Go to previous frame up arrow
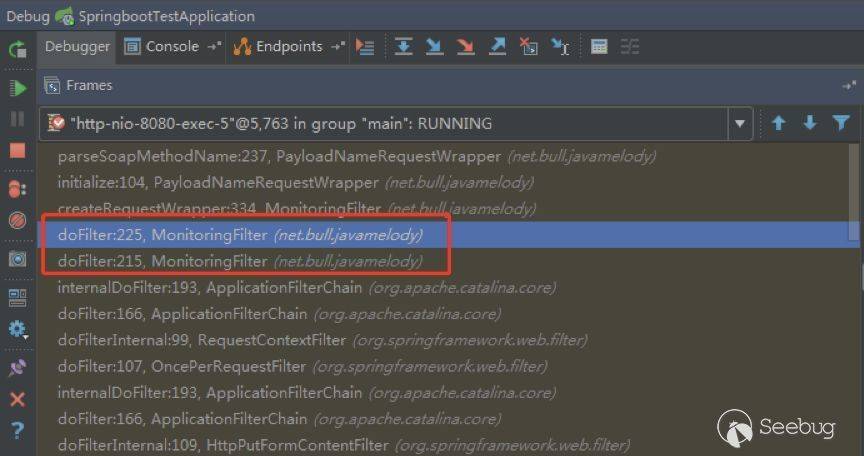 coord(779,123)
